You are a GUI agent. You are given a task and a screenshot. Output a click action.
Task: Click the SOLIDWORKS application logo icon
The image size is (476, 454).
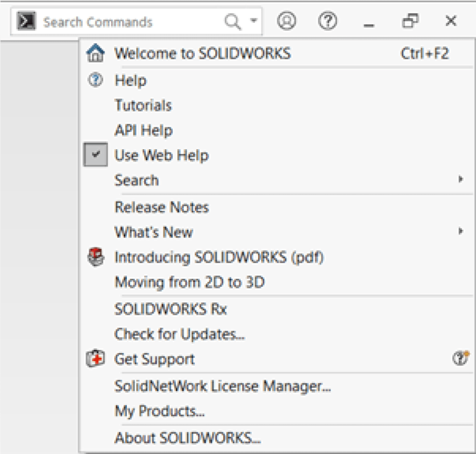pos(26,20)
